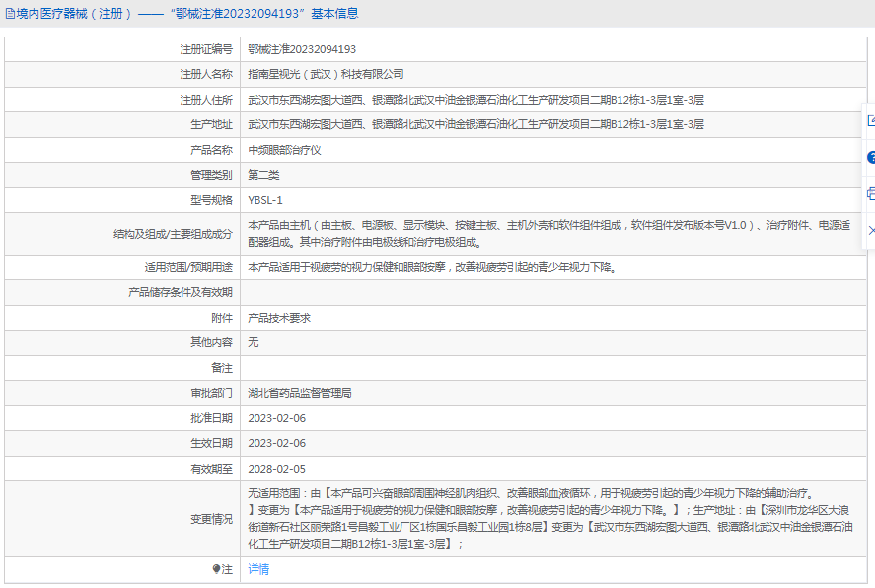875x588 pixels.
Task: Click 其他内容 value 无
Action: coord(254,342)
